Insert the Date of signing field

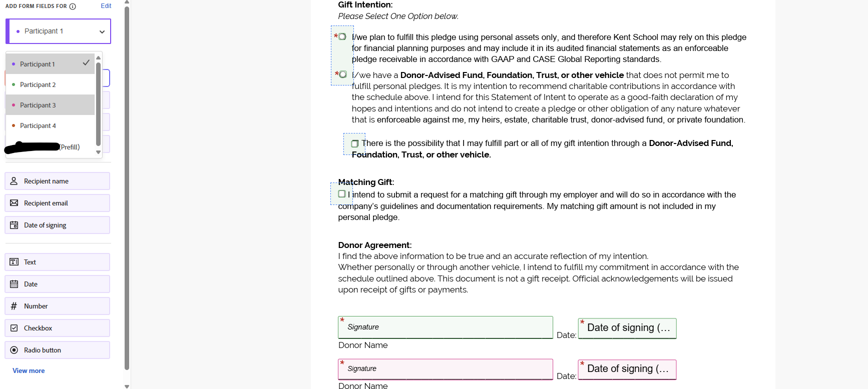point(58,225)
